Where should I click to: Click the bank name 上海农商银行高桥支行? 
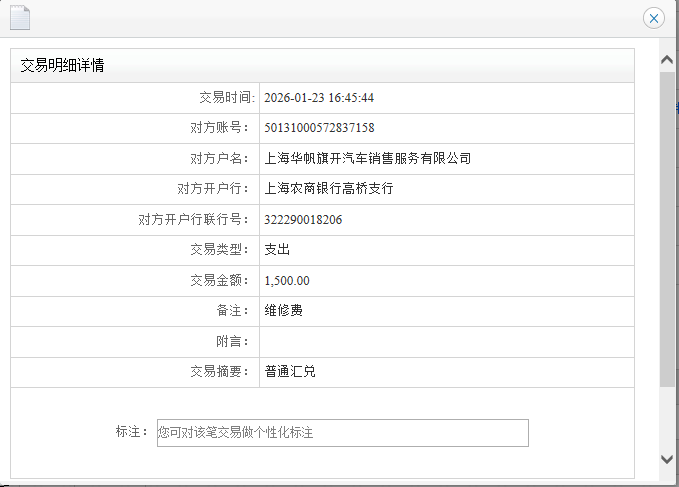[x=329, y=189]
